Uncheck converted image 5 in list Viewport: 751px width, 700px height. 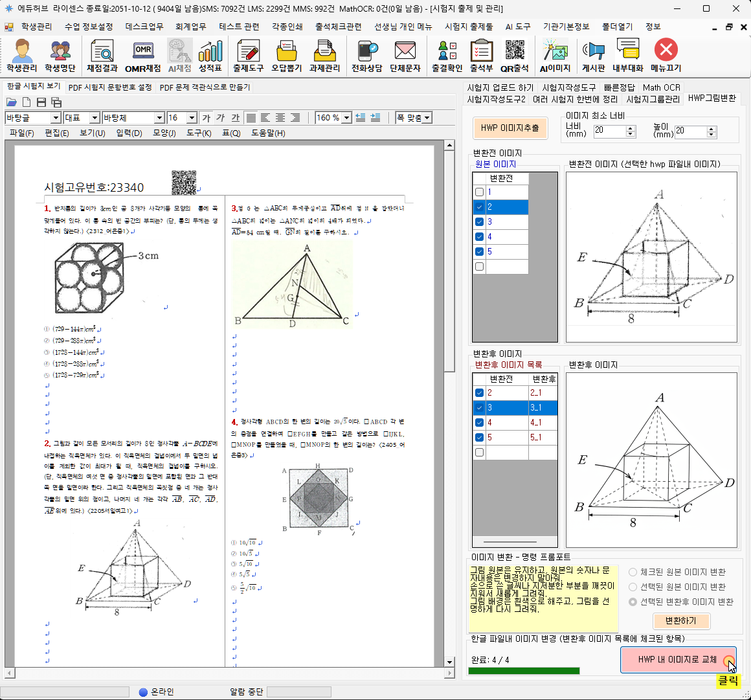479,438
